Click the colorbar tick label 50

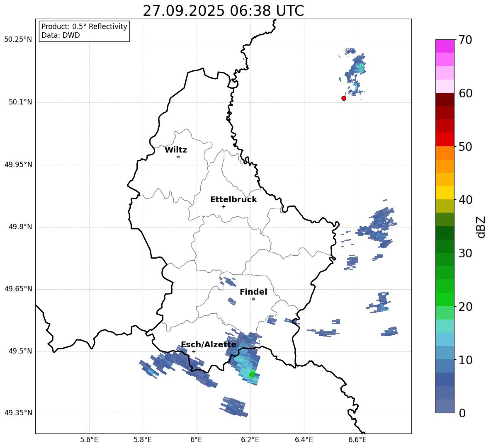(466, 146)
